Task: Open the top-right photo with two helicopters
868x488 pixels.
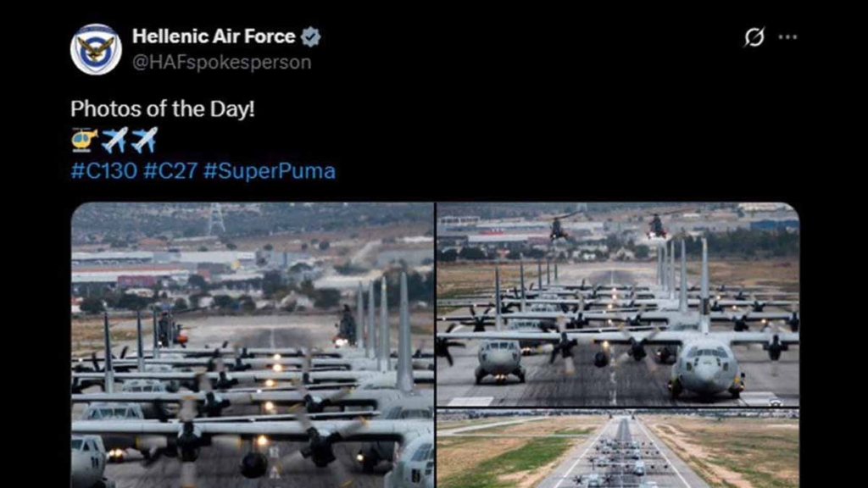Action: [618, 304]
